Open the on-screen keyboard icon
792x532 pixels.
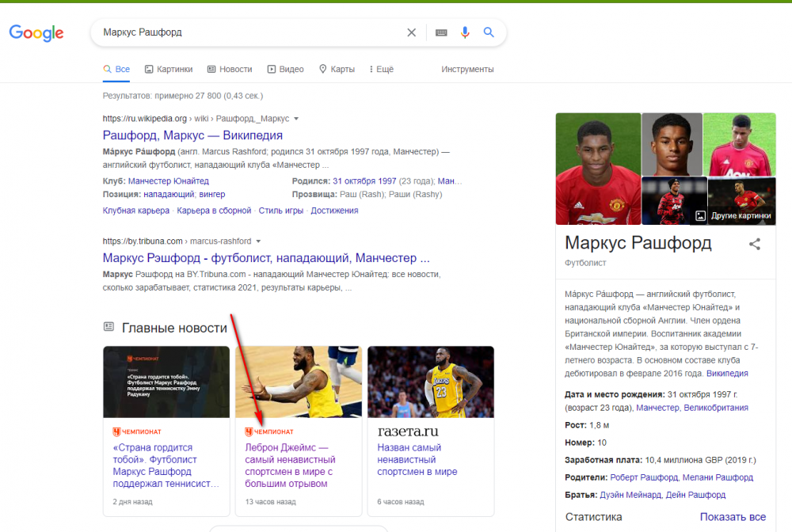click(x=441, y=32)
